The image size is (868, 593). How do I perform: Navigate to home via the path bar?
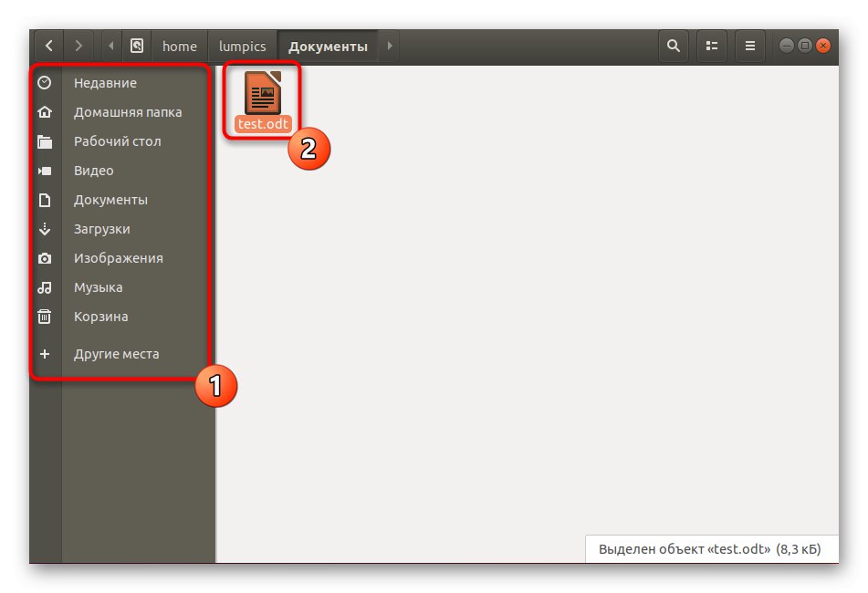coord(179,46)
